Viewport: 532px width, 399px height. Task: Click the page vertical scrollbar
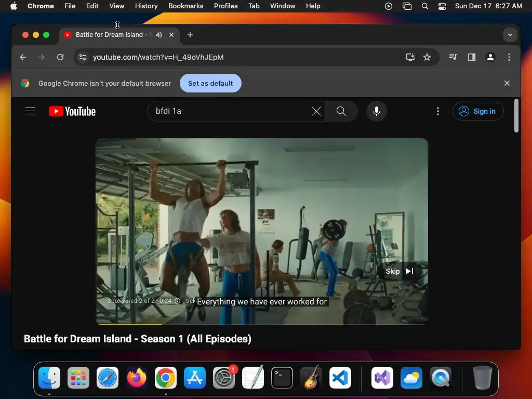(x=516, y=115)
